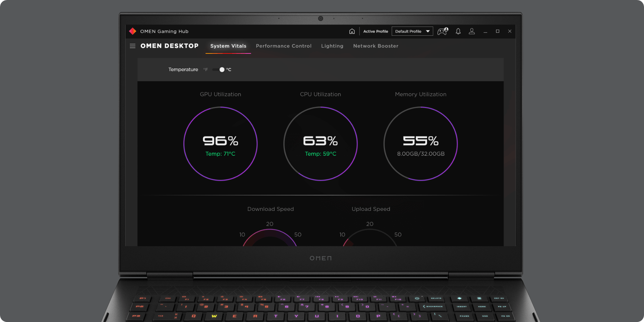Viewport: 644px width, 322px height.
Task: Minimize the OMEN Gaming Hub window
Action: tap(485, 31)
